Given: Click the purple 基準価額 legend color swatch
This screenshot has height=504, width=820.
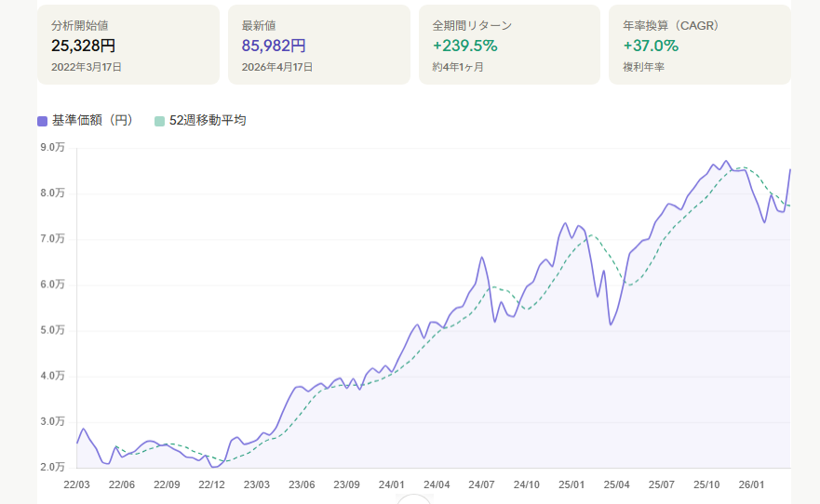Looking at the screenshot, I should [x=43, y=121].
